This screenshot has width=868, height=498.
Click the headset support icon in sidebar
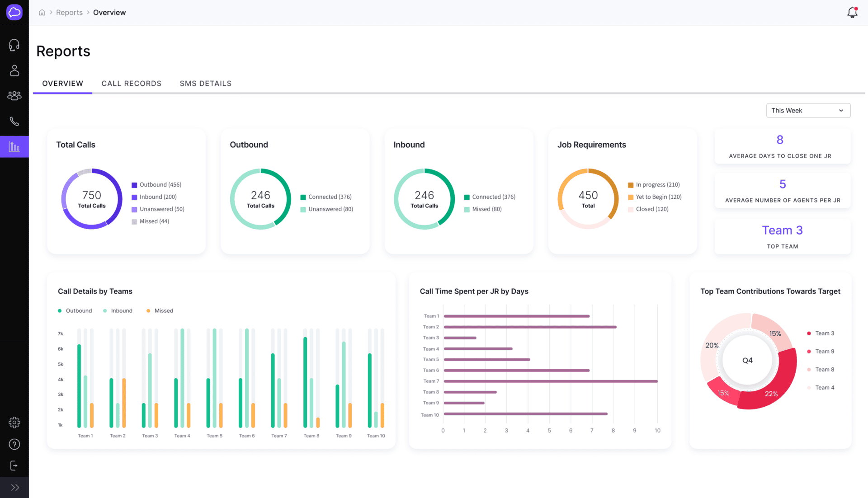[14, 45]
